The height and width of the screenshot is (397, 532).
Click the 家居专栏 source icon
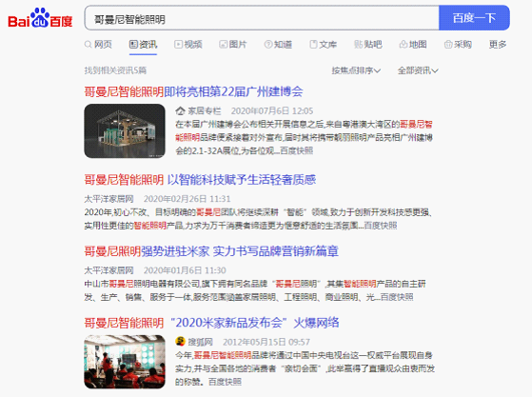(180, 111)
